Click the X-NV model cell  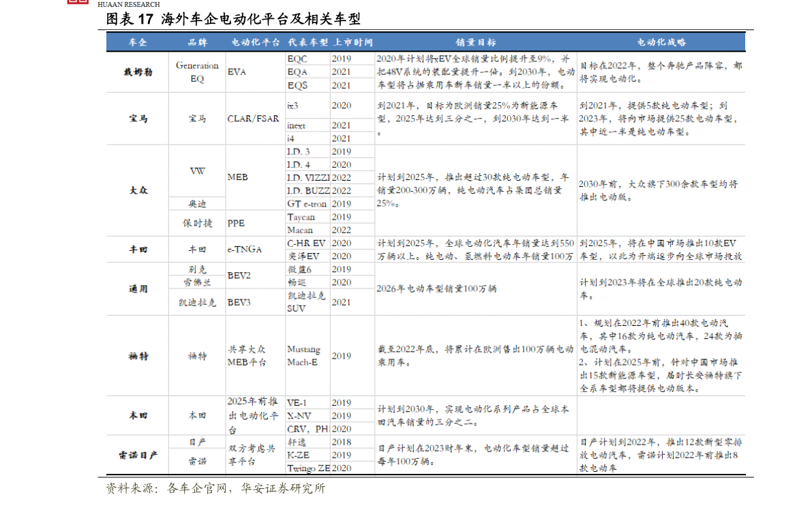pos(299,416)
